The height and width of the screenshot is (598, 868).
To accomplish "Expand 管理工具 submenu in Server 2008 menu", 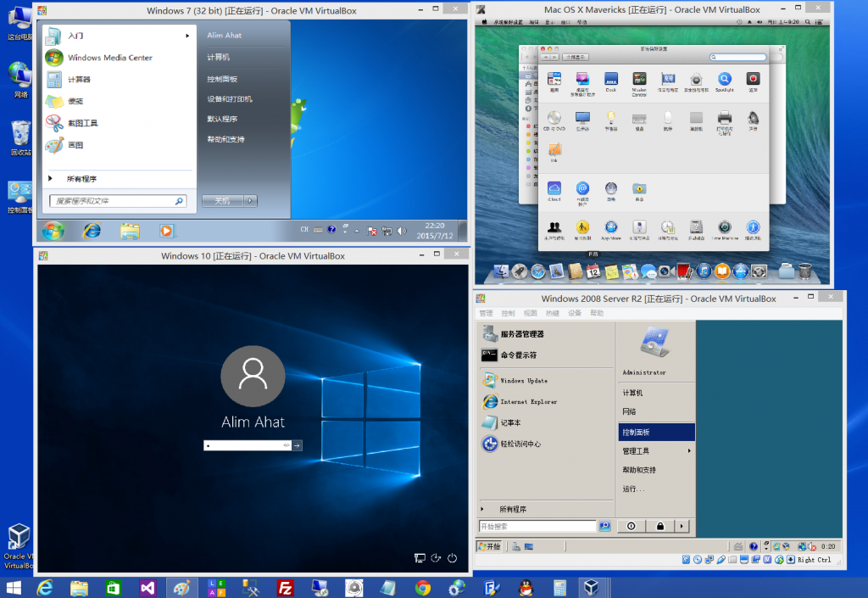I will tap(689, 450).
